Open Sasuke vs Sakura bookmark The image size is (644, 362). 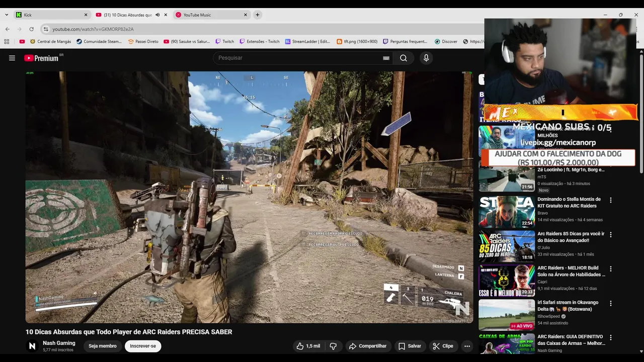pos(187,42)
